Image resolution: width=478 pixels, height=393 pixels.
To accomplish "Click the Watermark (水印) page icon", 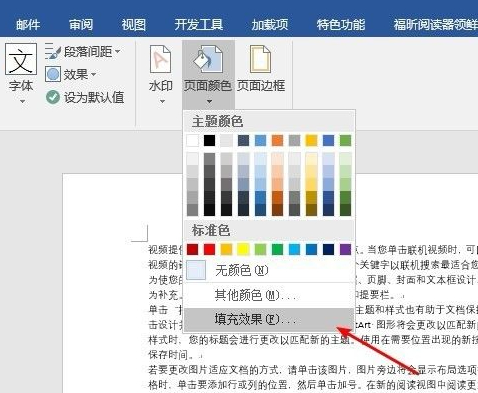I will 160,59.
